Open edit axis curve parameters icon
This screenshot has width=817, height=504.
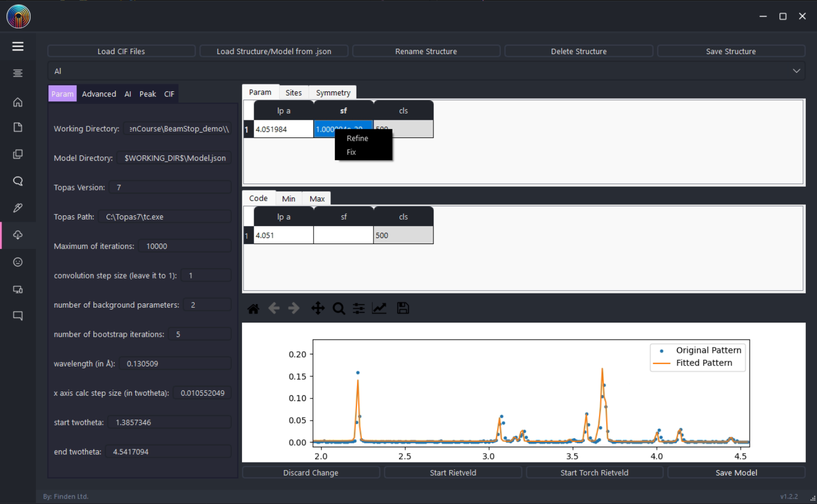[379, 308]
